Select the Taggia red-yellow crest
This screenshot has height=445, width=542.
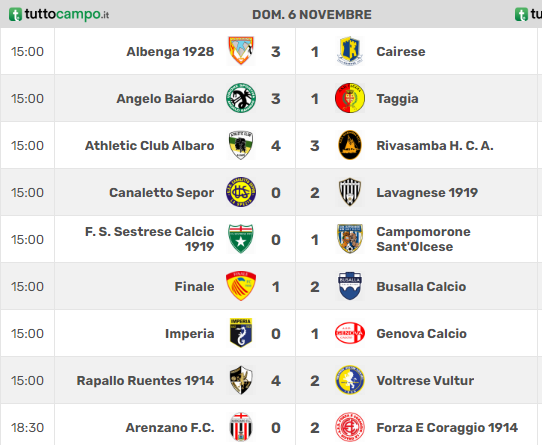(x=350, y=98)
